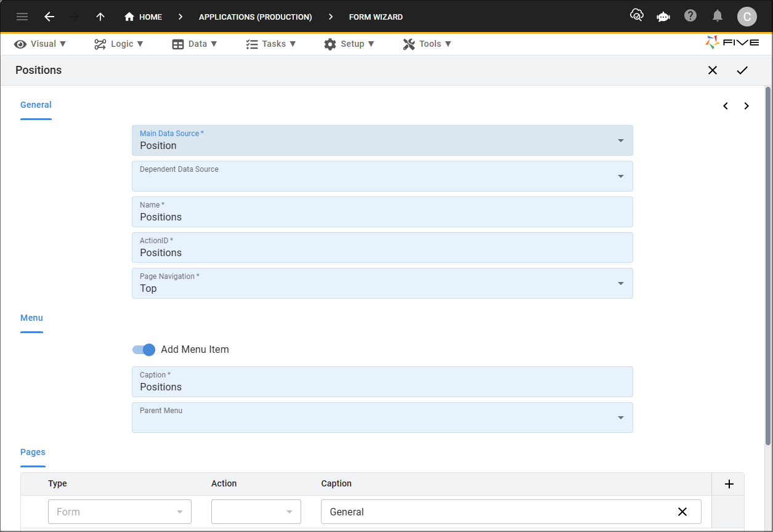Click the vertical scrollbar
The height and width of the screenshot is (532, 773).
pyautogui.click(x=768, y=265)
